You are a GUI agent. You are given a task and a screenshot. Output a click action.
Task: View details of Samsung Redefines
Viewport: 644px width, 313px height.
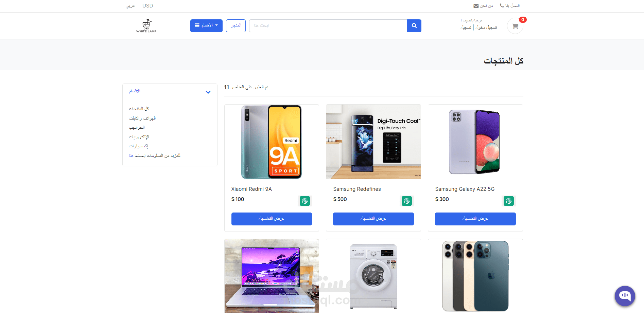pyautogui.click(x=373, y=219)
